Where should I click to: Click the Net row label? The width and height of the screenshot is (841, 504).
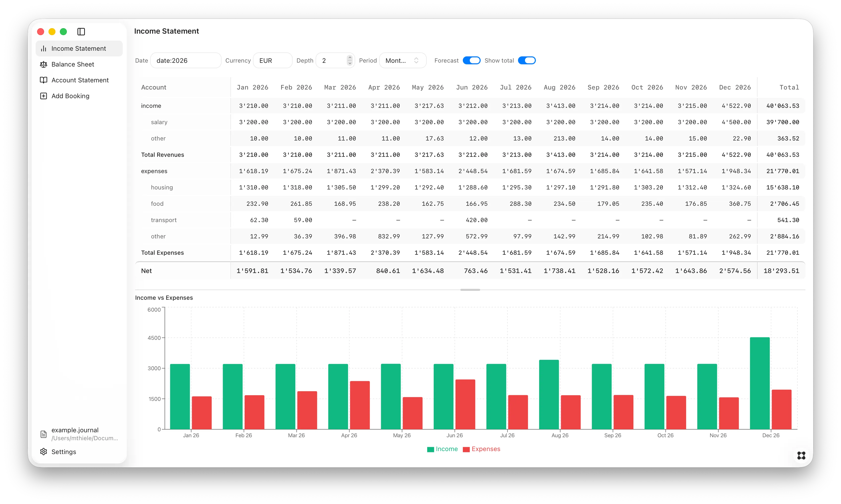(x=146, y=271)
